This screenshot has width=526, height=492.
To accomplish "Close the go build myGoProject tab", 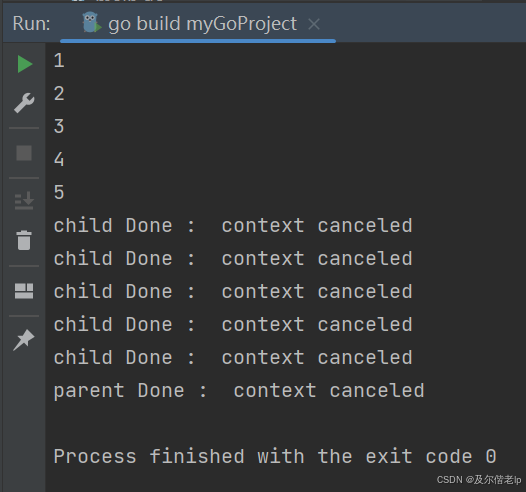I will 314,24.
